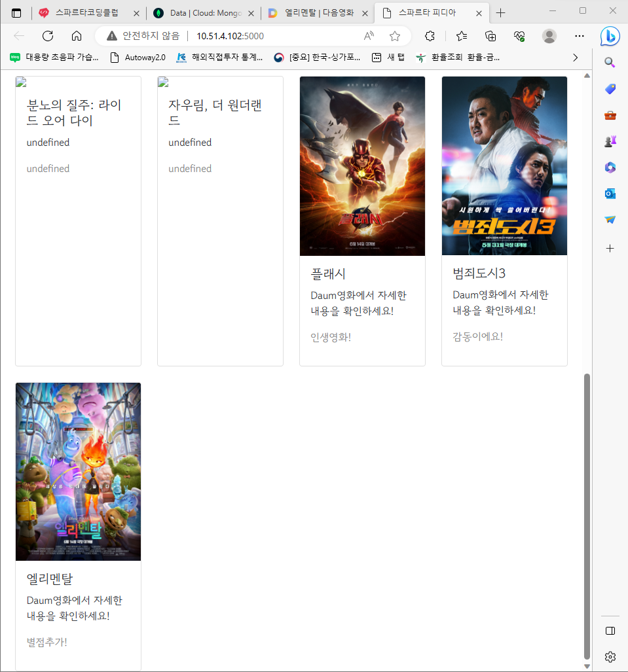Viewport: 628px width, 672px height.
Task: Click the broken image on 분노의 질주 card
Action: pos(21,82)
